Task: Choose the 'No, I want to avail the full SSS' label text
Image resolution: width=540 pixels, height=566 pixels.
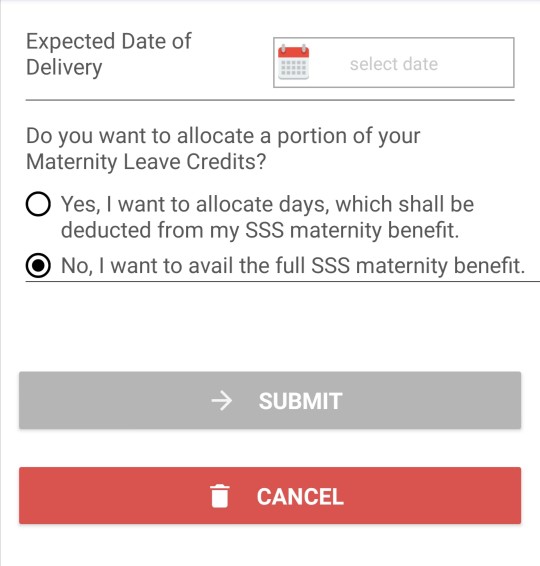Action: point(293,266)
